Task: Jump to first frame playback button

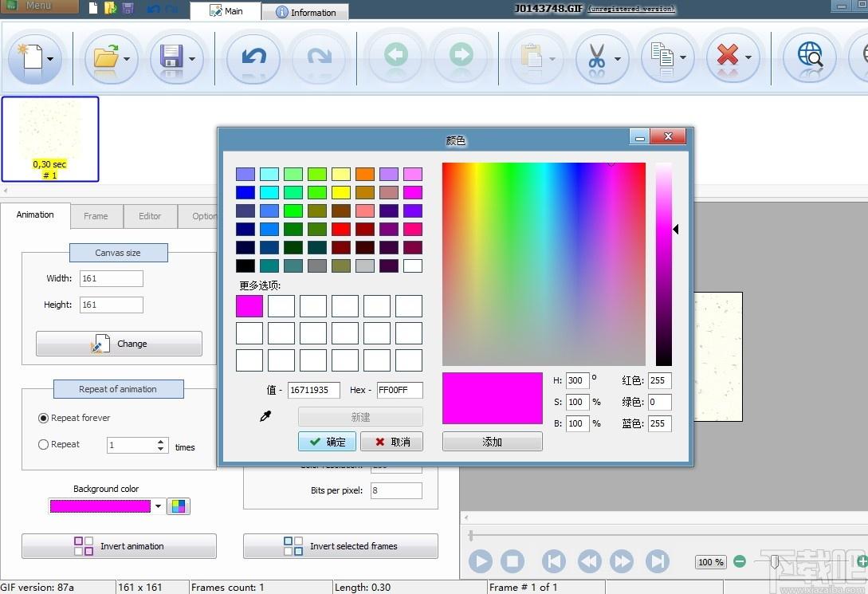Action: (x=554, y=561)
